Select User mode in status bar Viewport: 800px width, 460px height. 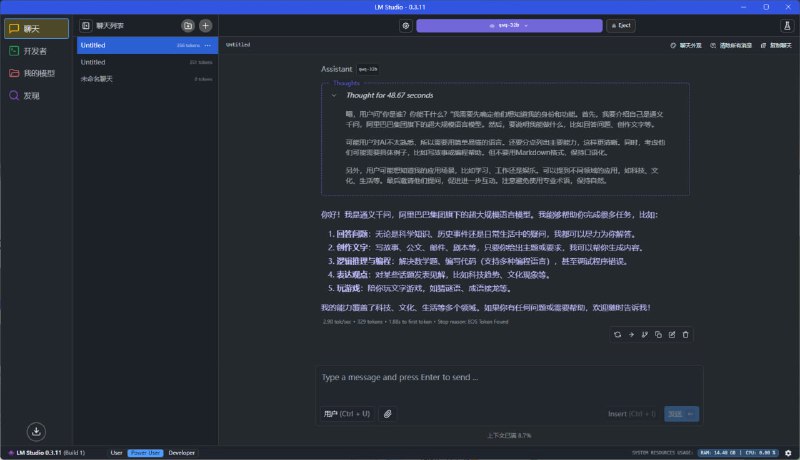point(116,453)
